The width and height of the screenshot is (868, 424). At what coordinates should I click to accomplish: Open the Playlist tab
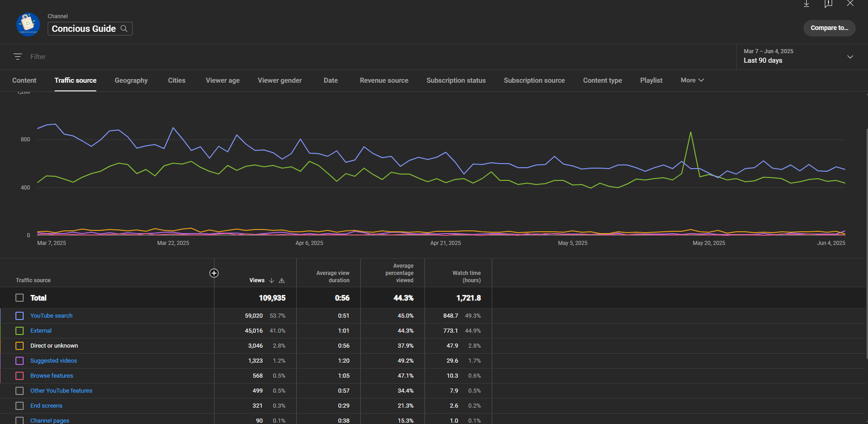tap(651, 80)
